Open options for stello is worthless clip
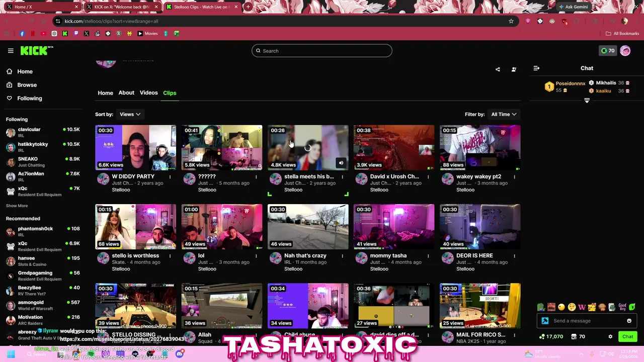644x362 pixels. coord(170,256)
